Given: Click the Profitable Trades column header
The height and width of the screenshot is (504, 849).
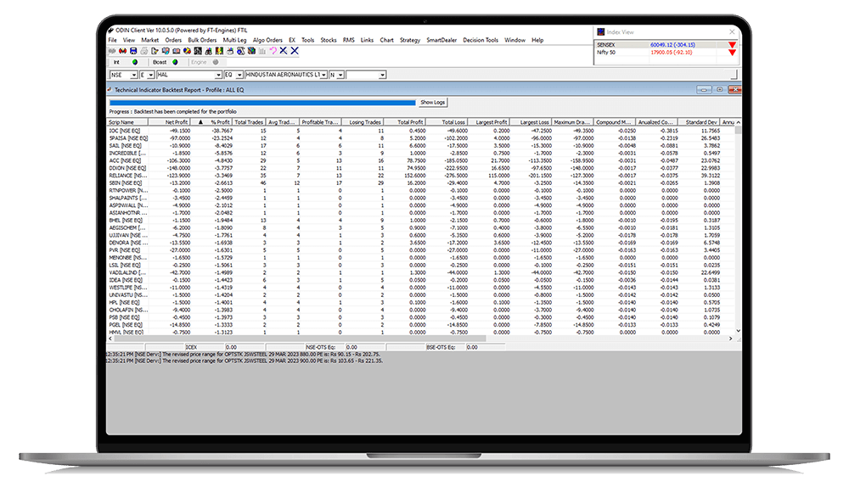Looking at the screenshot, I should (x=319, y=122).
